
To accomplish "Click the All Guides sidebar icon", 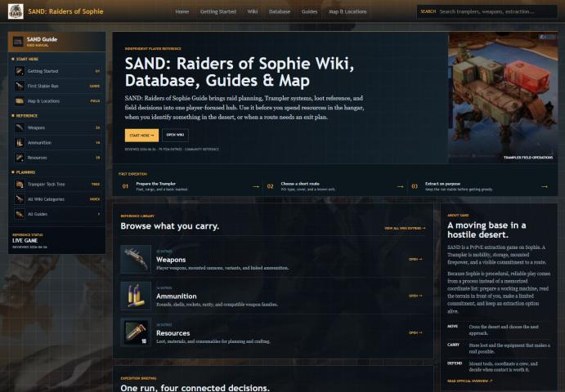I will point(20,214).
